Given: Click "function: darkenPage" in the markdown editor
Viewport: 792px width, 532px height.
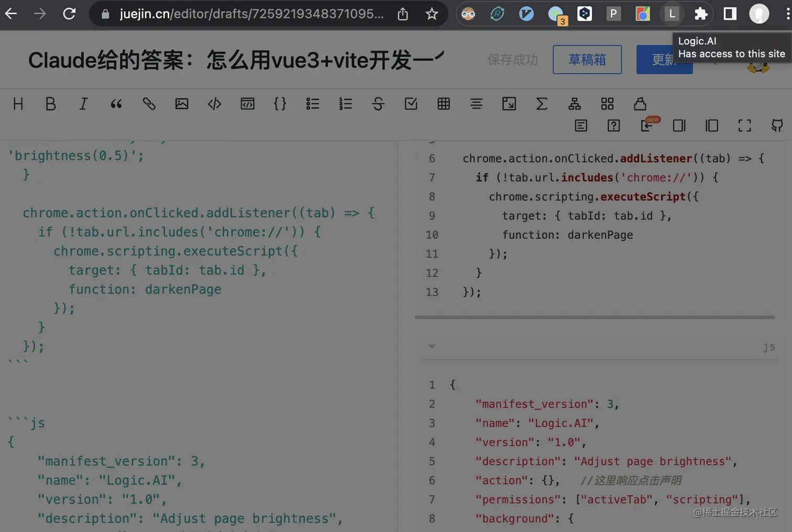Looking at the screenshot, I should (145, 289).
